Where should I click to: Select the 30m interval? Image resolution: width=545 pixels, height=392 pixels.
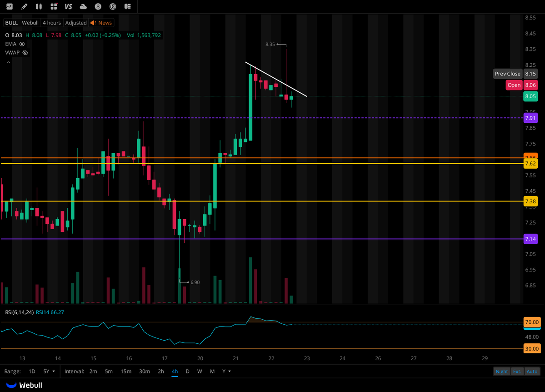click(x=144, y=372)
